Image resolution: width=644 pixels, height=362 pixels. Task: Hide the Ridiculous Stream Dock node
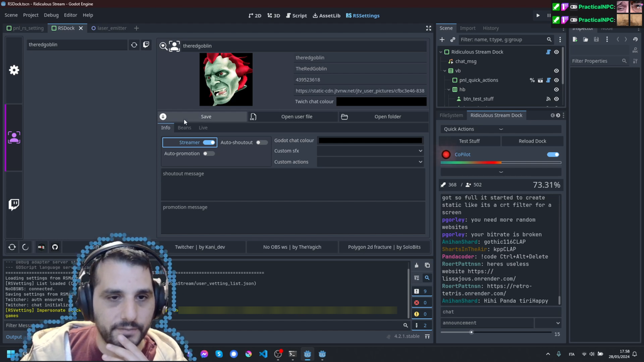557,52
